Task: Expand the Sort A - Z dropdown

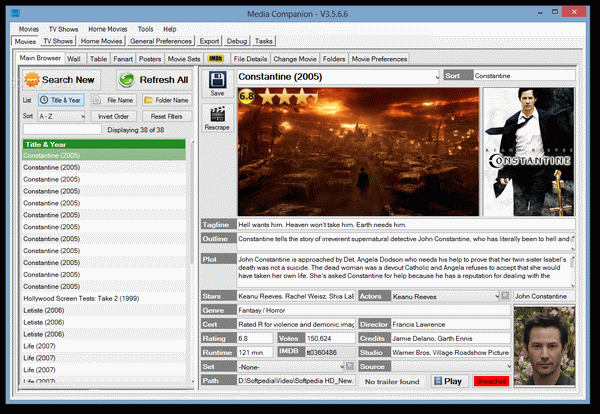Action: click(x=61, y=116)
